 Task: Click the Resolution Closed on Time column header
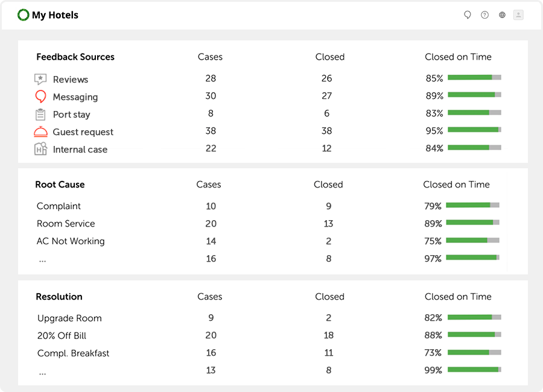click(x=458, y=297)
